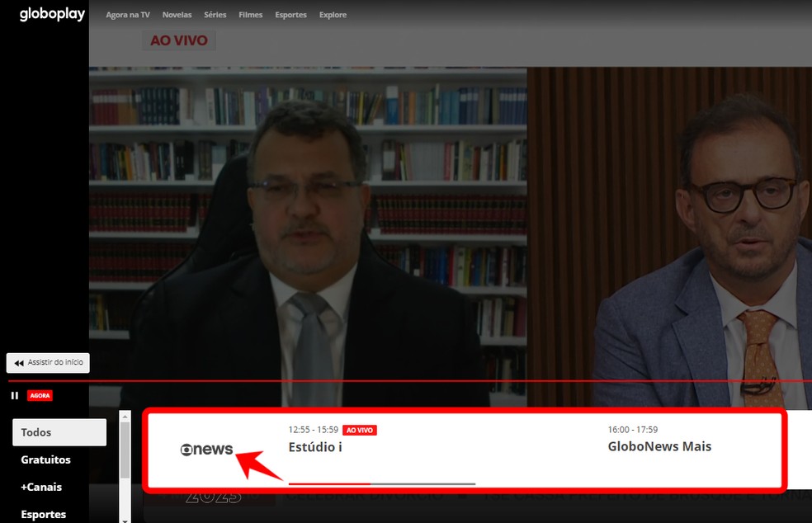Select the Esportes filter in sidebar

[44, 515]
